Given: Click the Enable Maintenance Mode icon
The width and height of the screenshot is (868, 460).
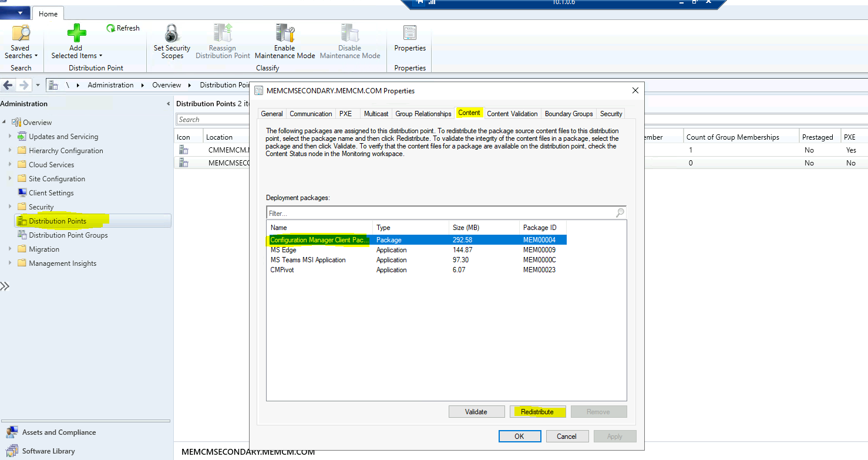Looking at the screenshot, I should 285,33.
